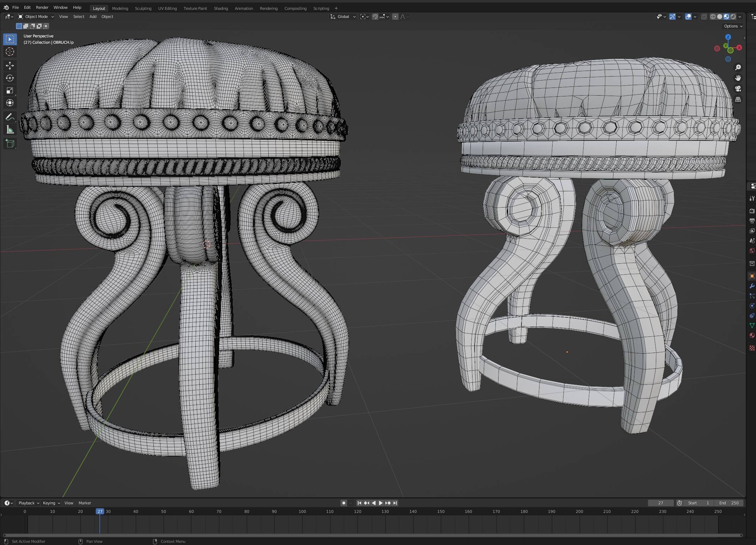Toggle proportional editing
This screenshot has width=756, height=545.
tap(395, 17)
